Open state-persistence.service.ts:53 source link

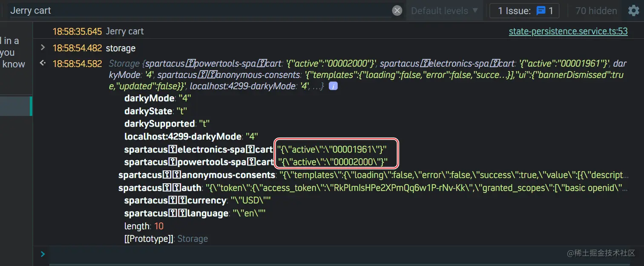pyautogui.click(x=568, y=31)
